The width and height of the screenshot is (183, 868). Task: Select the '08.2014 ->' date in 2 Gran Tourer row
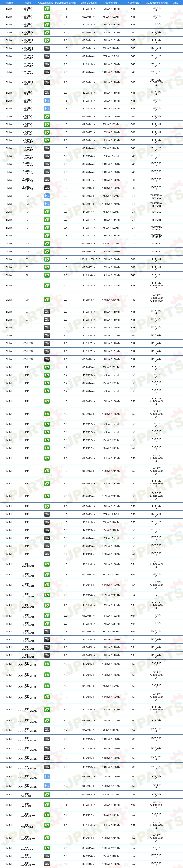[x=89, y=148]
